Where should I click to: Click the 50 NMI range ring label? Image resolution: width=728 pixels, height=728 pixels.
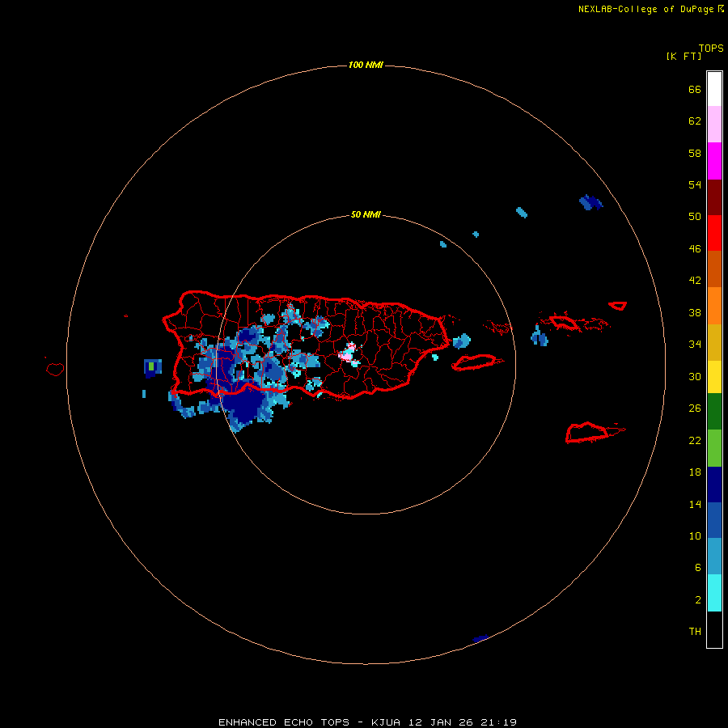coord(366,214)
